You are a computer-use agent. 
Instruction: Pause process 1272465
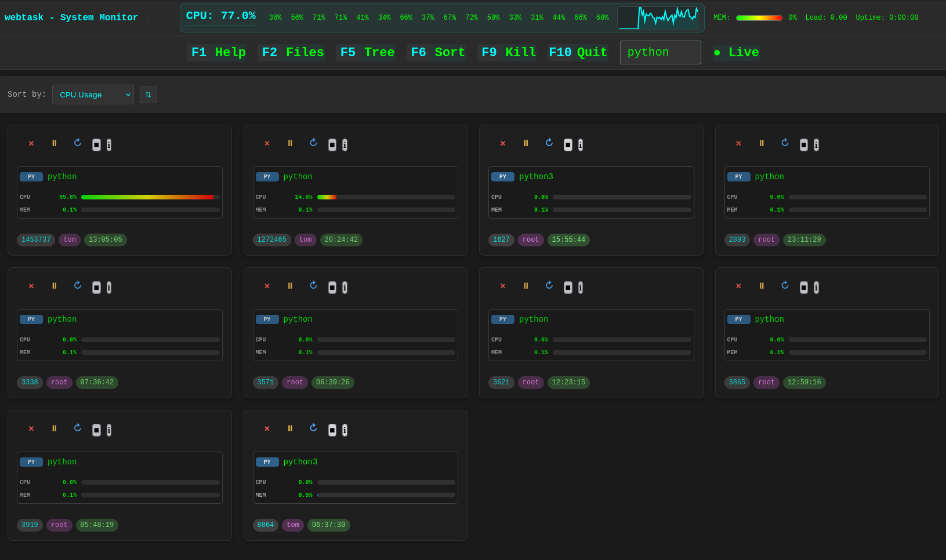(x=290, y=143)
